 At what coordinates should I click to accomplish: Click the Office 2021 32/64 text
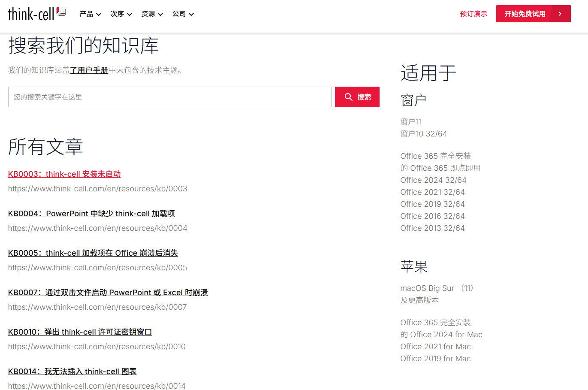[x=433, y=192]
